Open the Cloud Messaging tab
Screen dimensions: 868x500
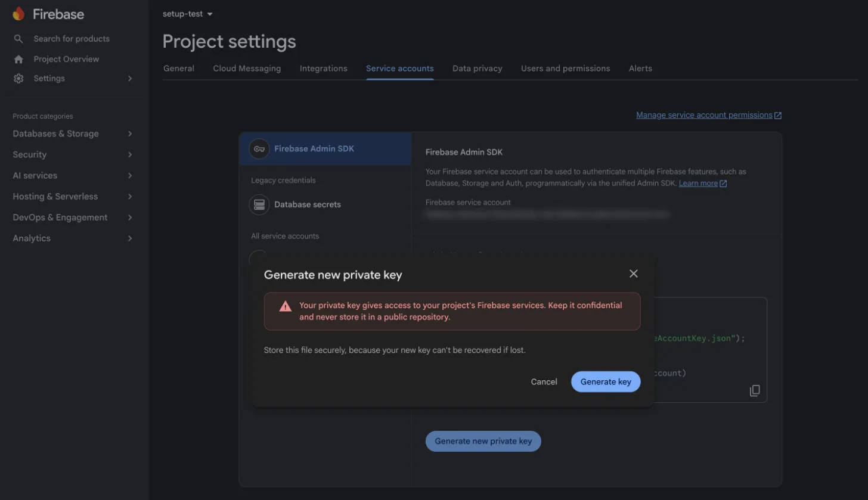pos(247,69)
